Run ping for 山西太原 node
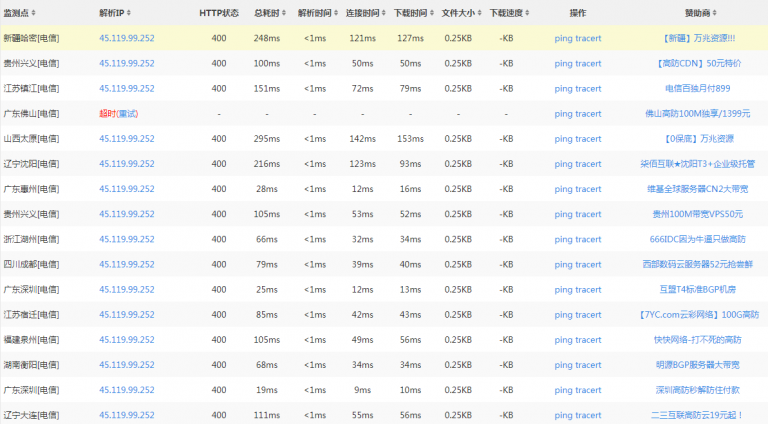The image size is (768, 424). point(563,138)
